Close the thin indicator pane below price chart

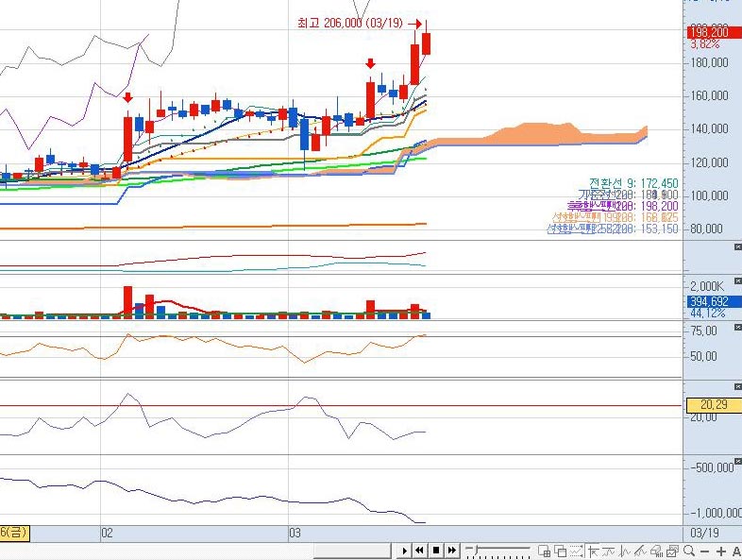(737, 247)
